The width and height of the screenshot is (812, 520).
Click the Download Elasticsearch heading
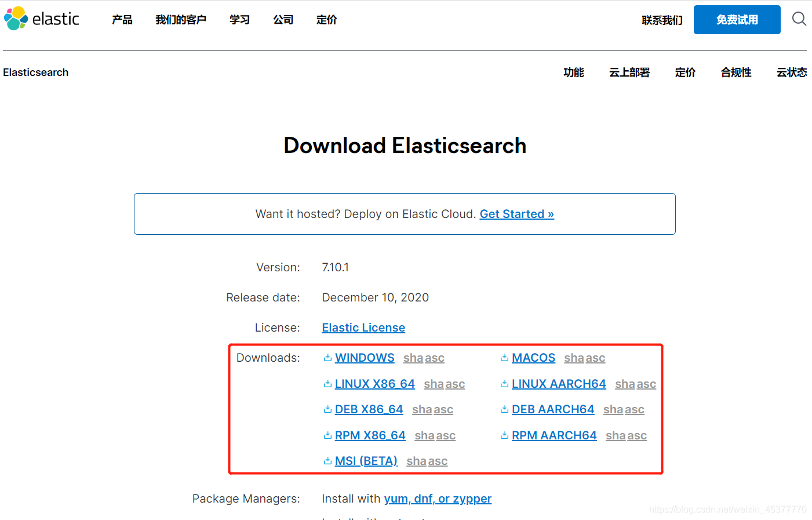(405, 146)
